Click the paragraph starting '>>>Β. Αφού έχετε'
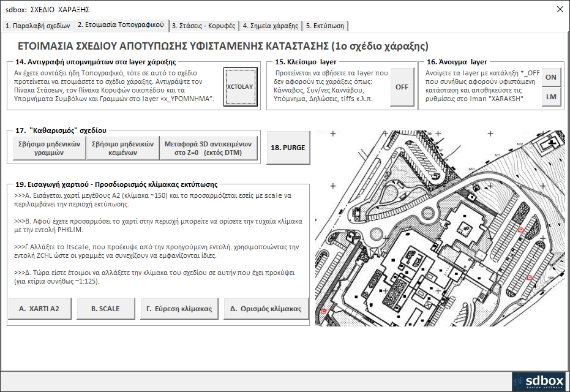The height and width of the screenshot is (392, 570). tap(158, 225)
